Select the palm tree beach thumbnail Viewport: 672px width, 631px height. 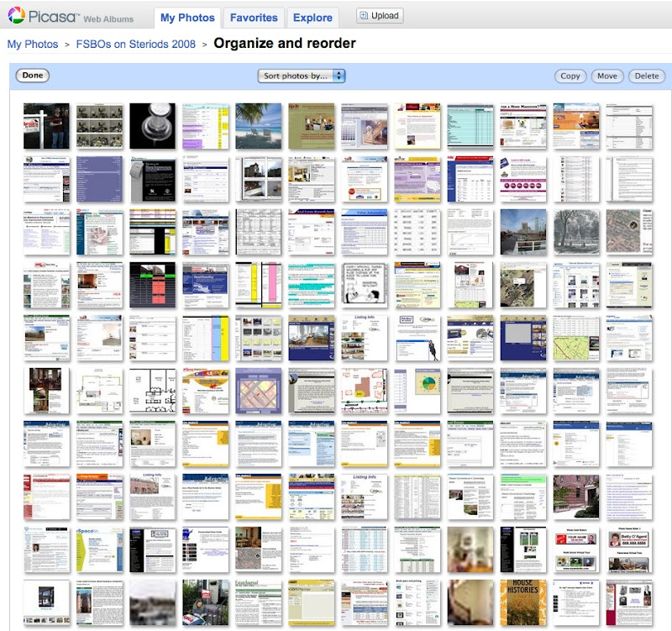pyautogui.click(x=259, y=126)
